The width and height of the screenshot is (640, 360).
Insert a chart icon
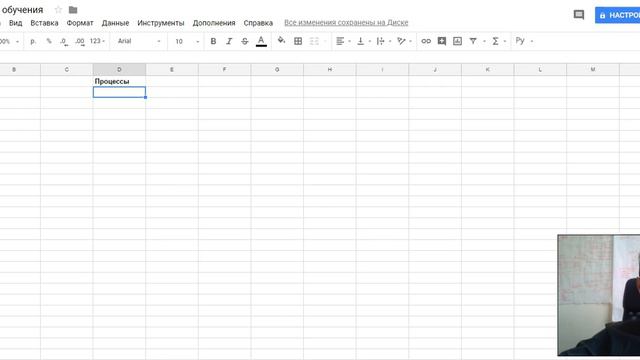click(457, 41)
